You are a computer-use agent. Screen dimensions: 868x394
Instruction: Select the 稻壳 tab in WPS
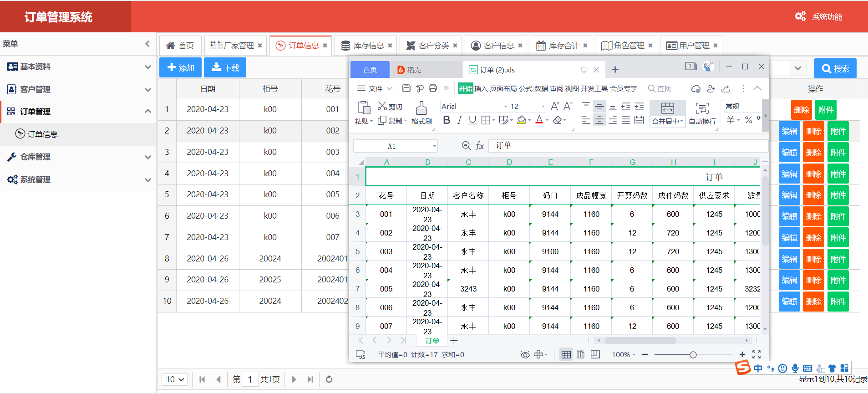426,70
